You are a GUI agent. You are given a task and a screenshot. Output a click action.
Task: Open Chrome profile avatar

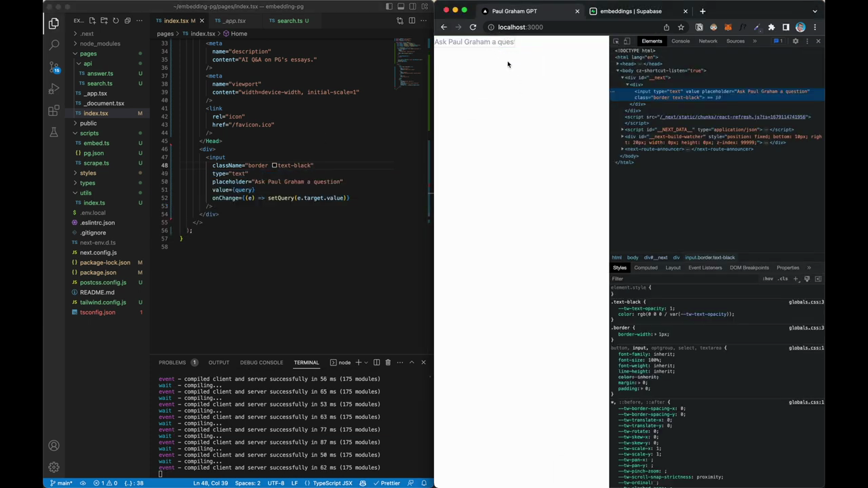coord(800,27)
